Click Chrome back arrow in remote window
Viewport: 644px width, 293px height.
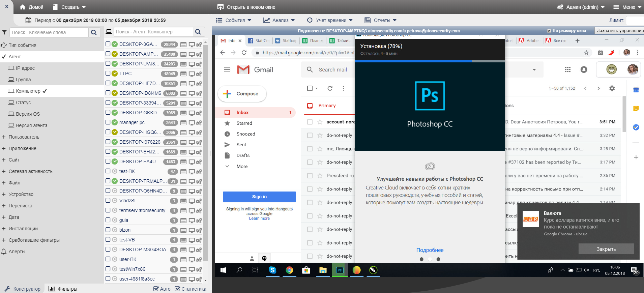point(222,53)
